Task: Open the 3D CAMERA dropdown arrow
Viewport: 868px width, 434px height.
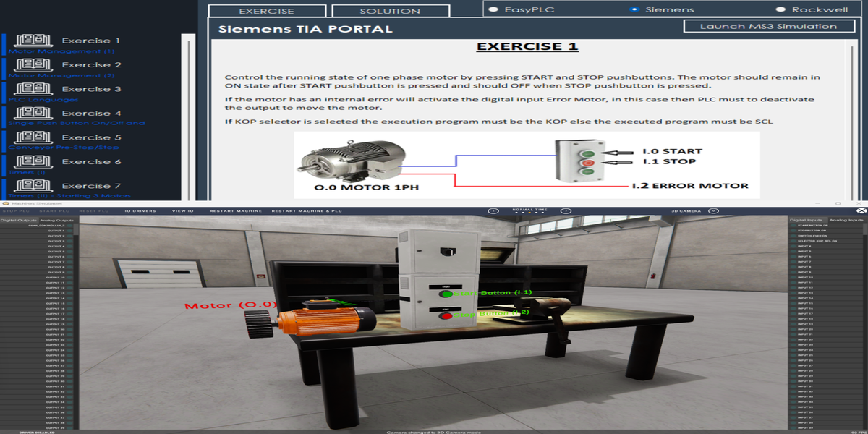Action: (x=714, y=211)
